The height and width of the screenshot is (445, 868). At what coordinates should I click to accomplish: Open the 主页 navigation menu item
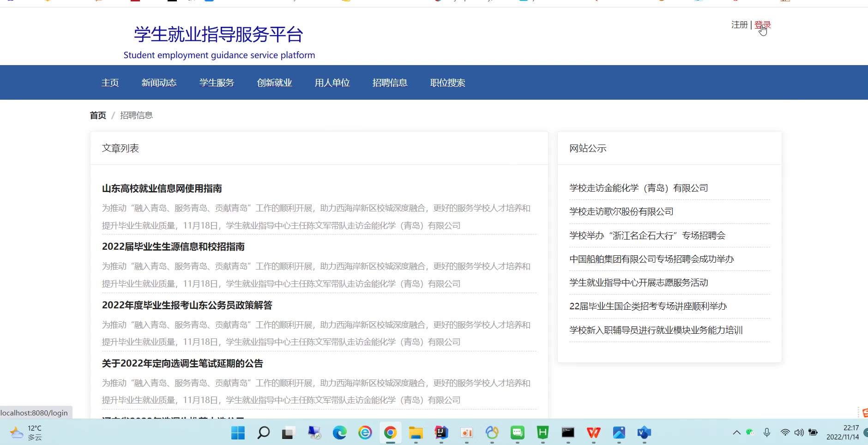point(110,83)
